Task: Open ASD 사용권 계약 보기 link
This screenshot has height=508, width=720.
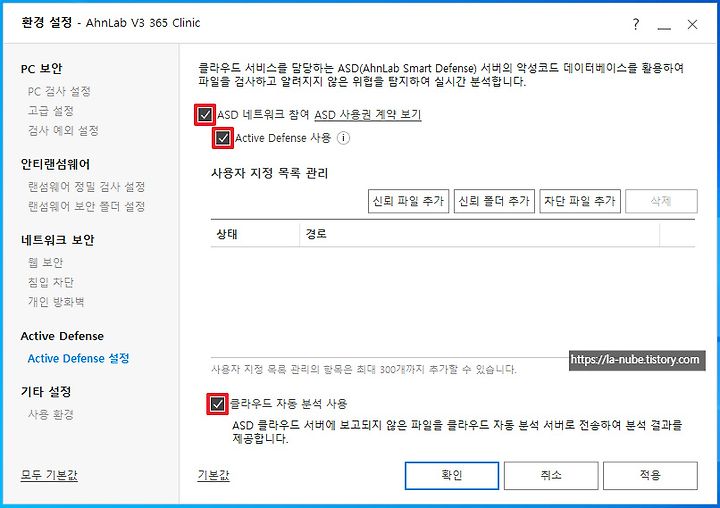Action: pyautogui.click(x=367, y=114)
